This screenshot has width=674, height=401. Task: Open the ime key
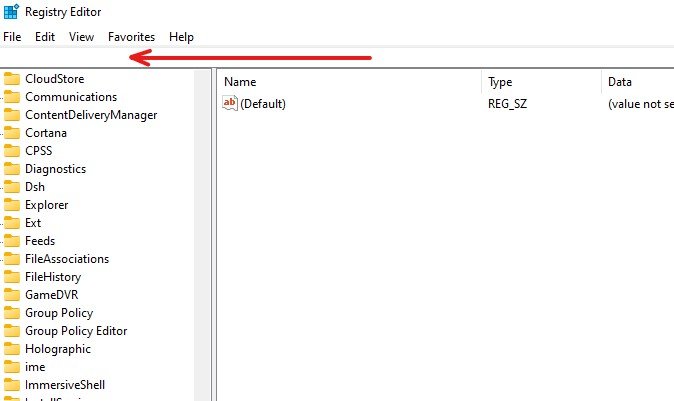[35, 367]
